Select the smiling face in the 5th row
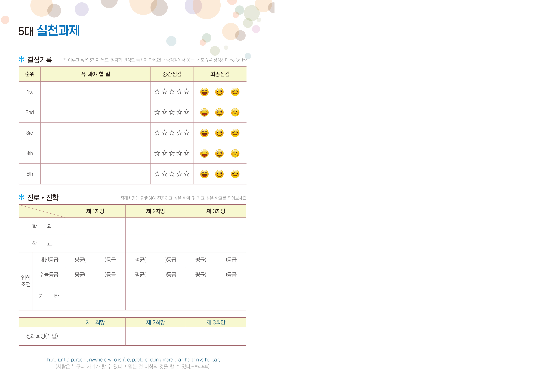The width and height of the screenshot is (549, 392). point(219,174)
